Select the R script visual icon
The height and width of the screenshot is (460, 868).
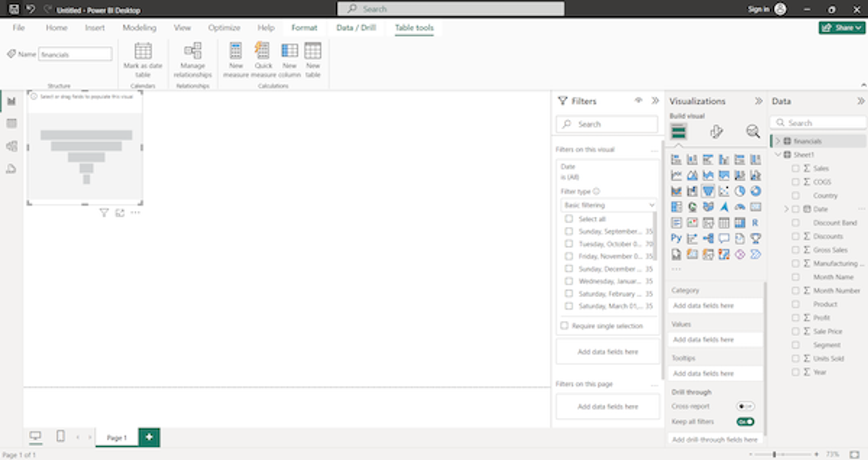pos(755,223)
